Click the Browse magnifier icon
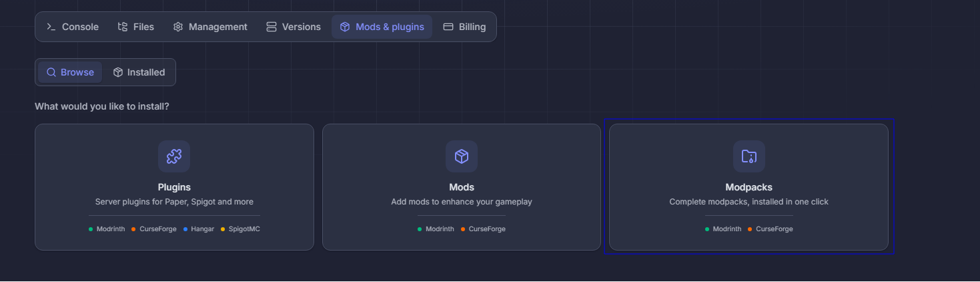This screenshot has width=980, height=282. coord(51,72)
